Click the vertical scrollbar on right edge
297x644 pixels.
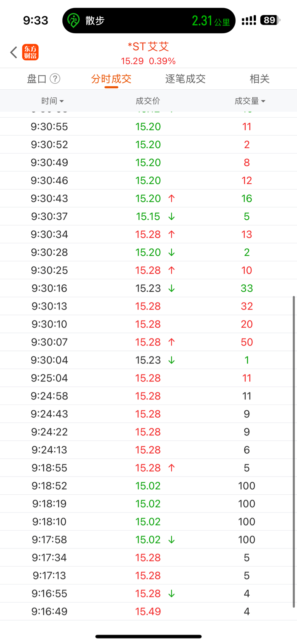(x=294, y=451)
